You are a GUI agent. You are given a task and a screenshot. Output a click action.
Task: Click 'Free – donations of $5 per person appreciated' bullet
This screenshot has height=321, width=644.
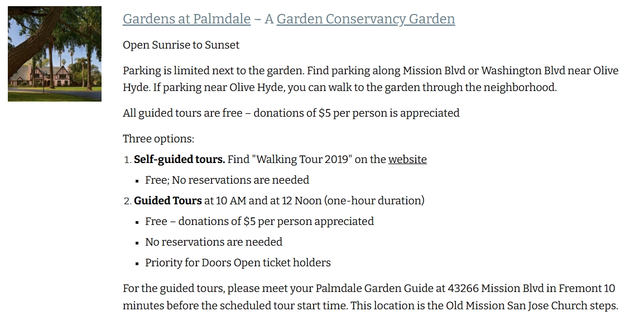click(x=259, y=222)
